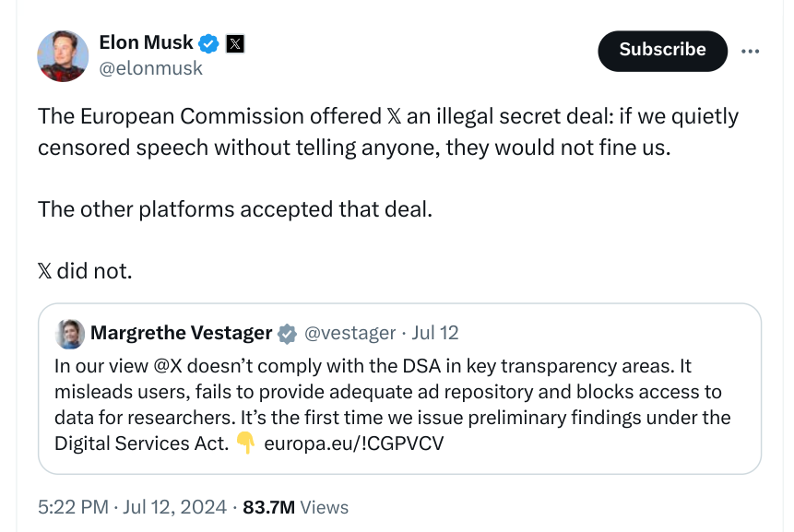Open Margrethe Vestager's name in quoted post

181,333
